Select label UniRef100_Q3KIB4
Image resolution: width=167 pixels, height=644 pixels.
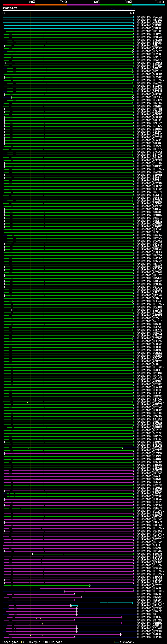pyautogui.click(x=150, y=106)
